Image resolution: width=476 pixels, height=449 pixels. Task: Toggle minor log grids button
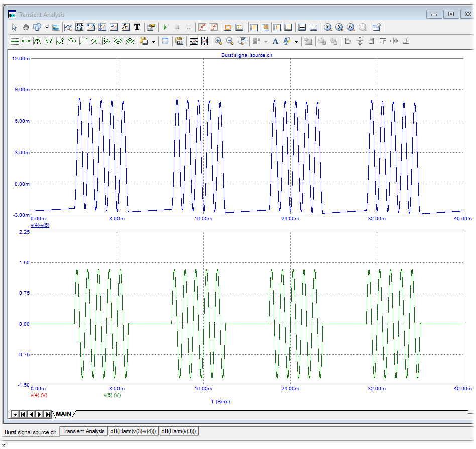click(277, 27)
